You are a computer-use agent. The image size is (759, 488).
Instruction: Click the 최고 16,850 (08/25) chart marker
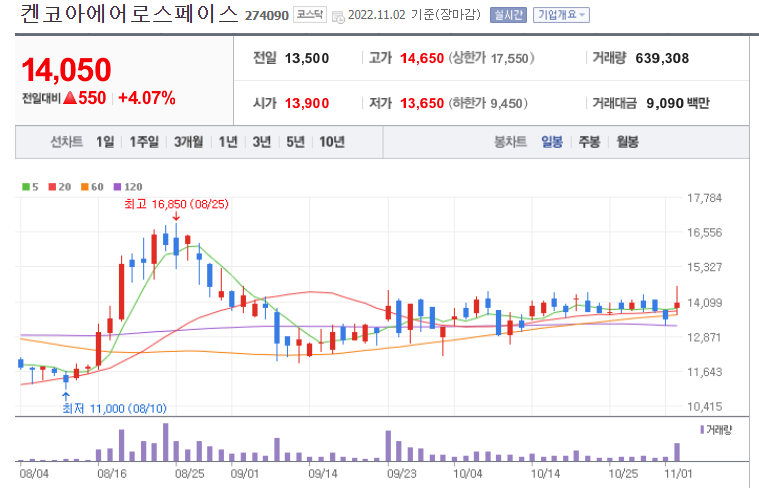(x=176, y=204)
